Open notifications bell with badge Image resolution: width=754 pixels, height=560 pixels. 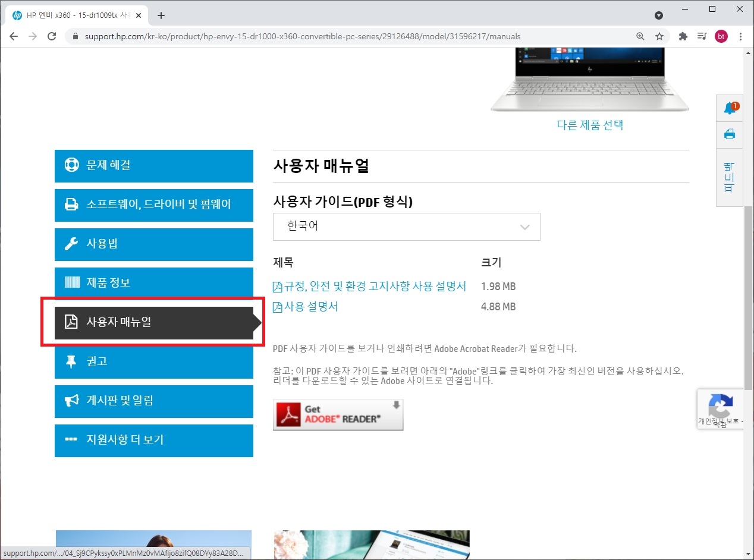click(730, 108)
